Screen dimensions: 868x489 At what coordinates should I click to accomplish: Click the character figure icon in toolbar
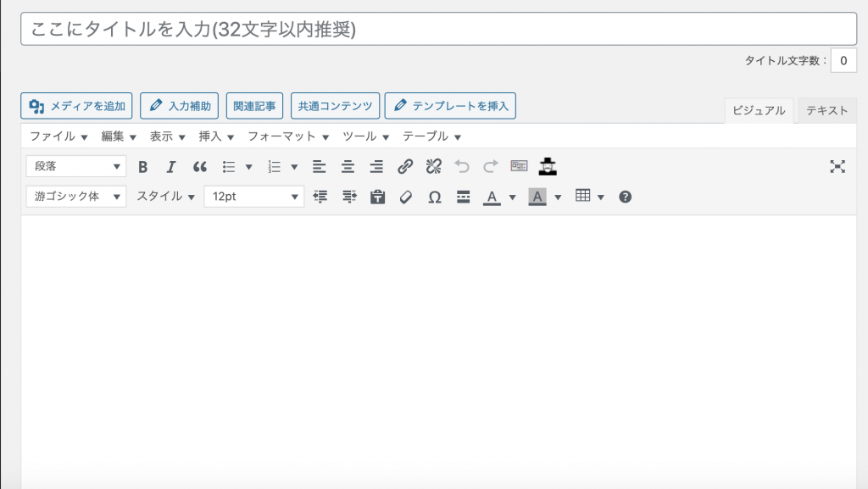[x=548, y=166]
